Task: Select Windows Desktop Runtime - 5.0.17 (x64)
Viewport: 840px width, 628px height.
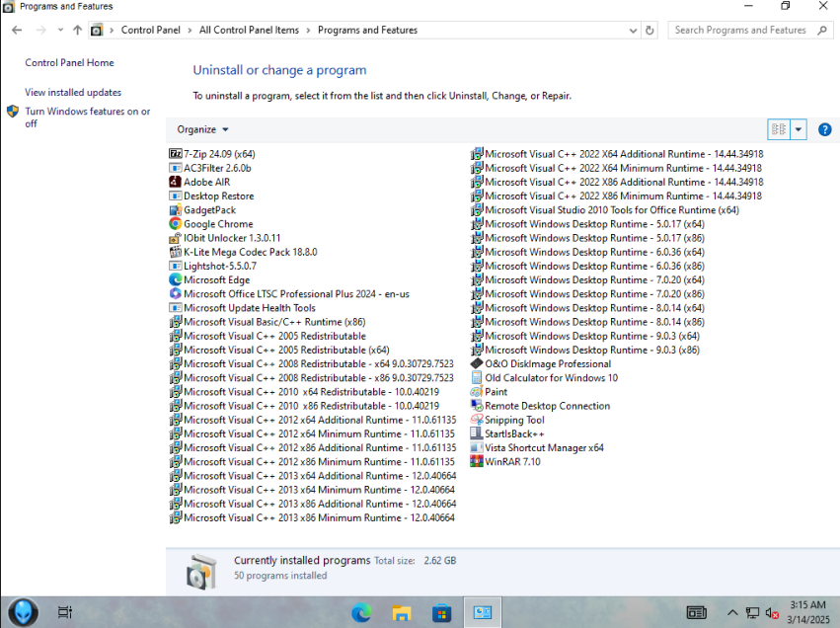Action: click(x=587, y=223)
